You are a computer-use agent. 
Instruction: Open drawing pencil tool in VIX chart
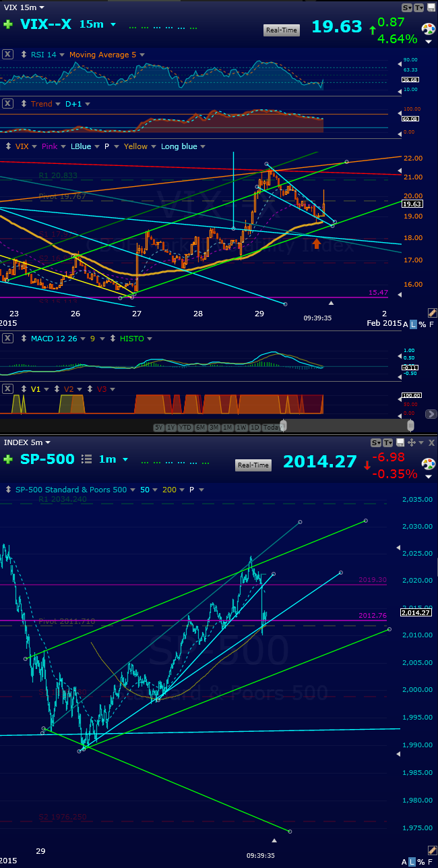click(x=432, y=313)
